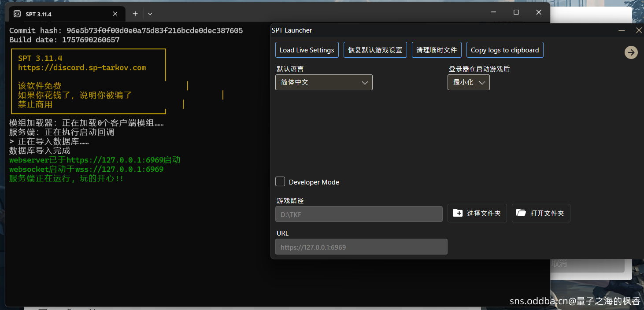Close the terminal window

[x=539, y=12]
